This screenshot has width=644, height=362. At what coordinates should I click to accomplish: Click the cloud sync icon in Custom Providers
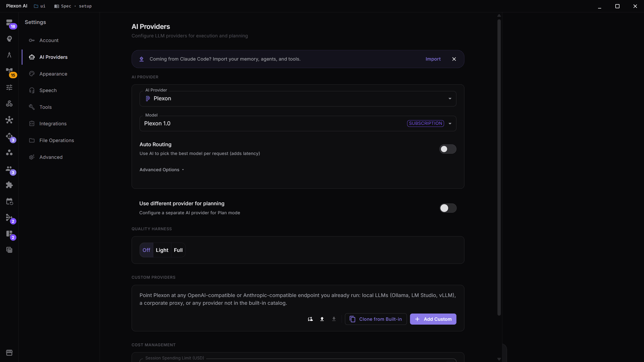310,319
